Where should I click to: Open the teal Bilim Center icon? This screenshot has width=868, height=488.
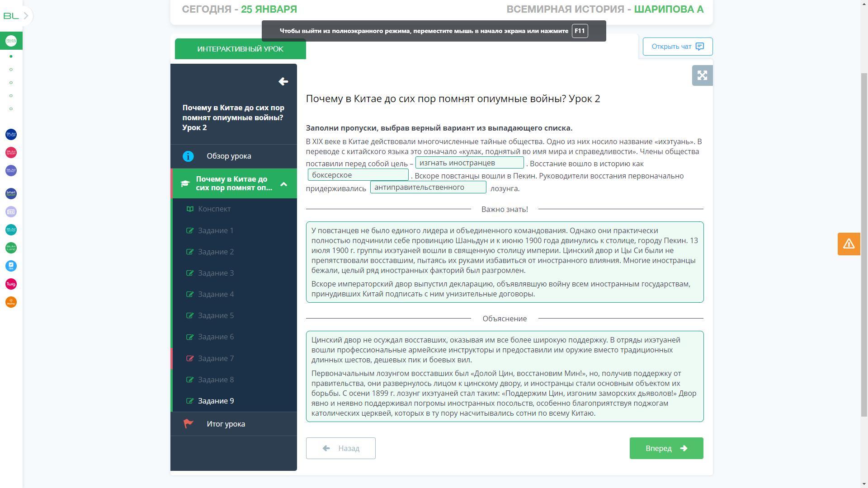tap(11, 230)
